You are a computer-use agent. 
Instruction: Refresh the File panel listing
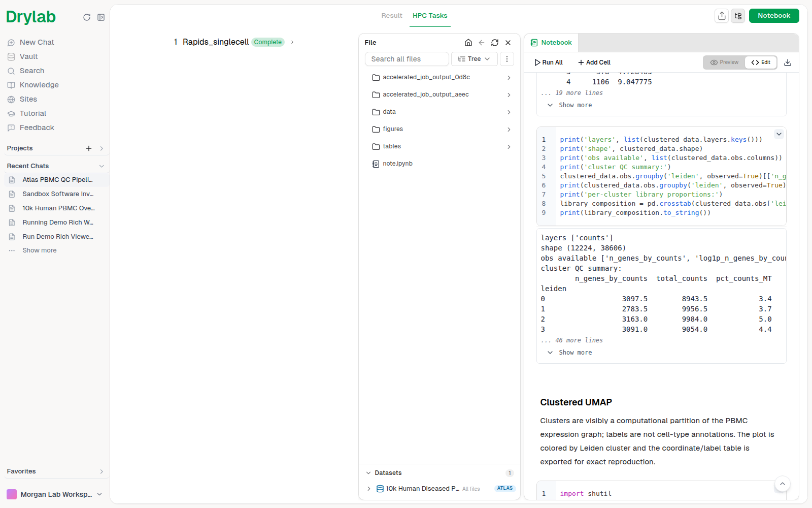point(495,43)
